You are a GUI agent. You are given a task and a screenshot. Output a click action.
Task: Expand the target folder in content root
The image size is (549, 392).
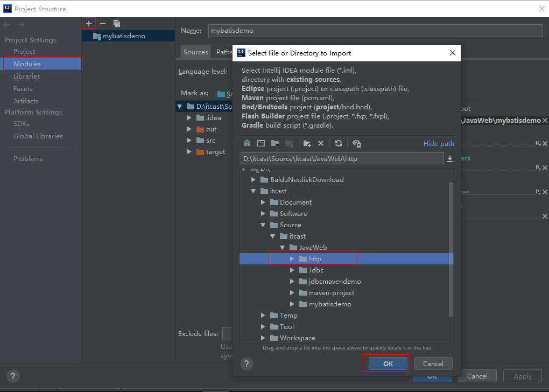[x=189, y=152]
